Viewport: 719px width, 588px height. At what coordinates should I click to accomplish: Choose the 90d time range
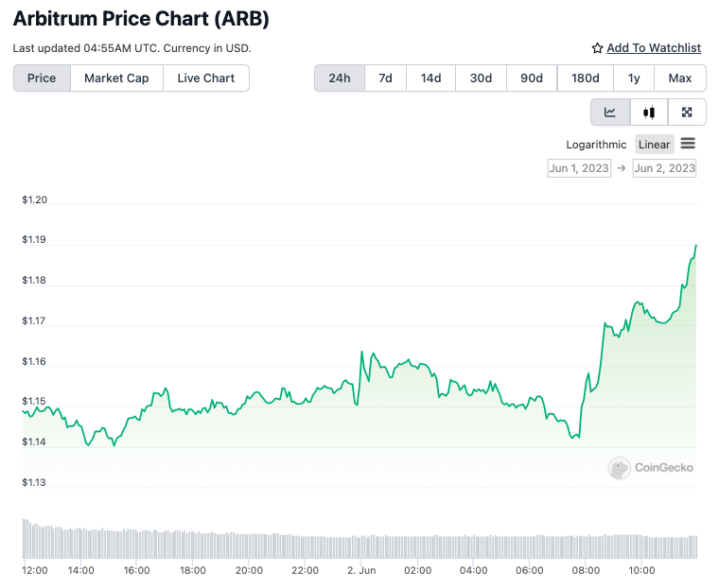point(532,78)
